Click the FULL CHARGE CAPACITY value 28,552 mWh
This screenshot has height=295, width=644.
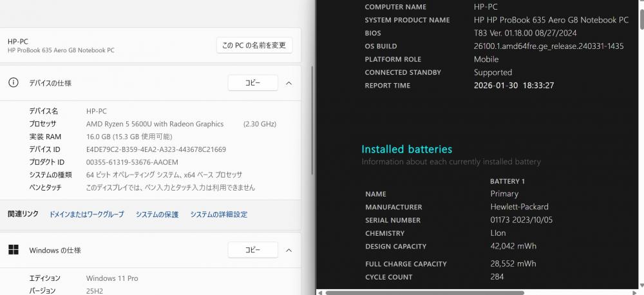[513, 263]
